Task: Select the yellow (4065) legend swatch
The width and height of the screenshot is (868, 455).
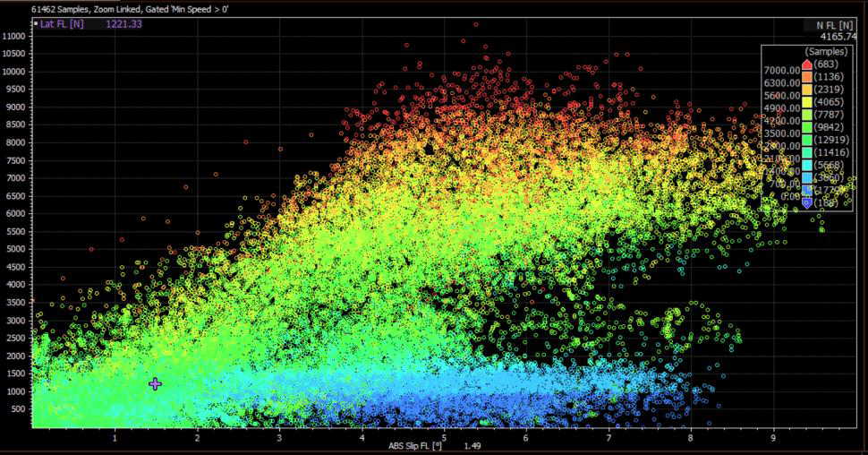Action: click(807, 102)
